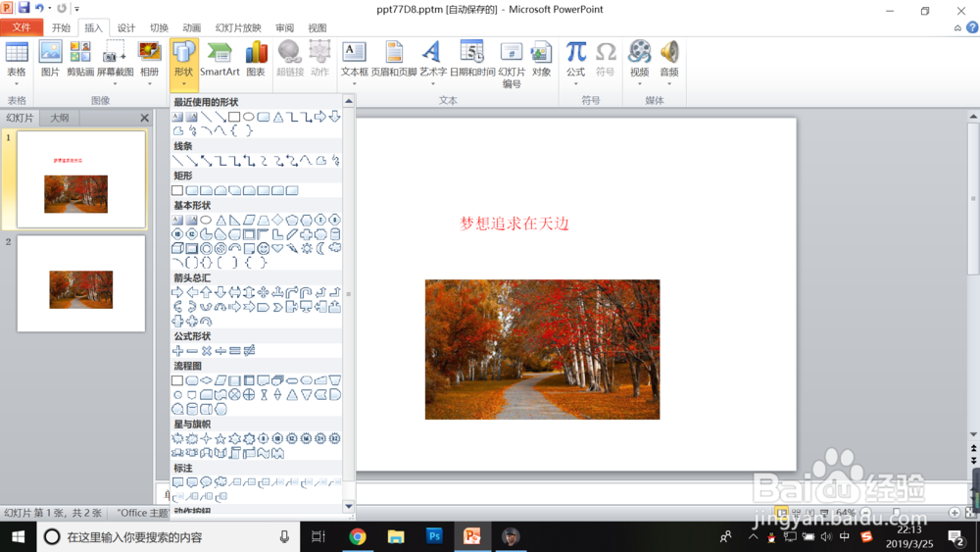Select slide 1 thumbnail
The width and height of the screenshot is (980, 552).
coord(81,179)
